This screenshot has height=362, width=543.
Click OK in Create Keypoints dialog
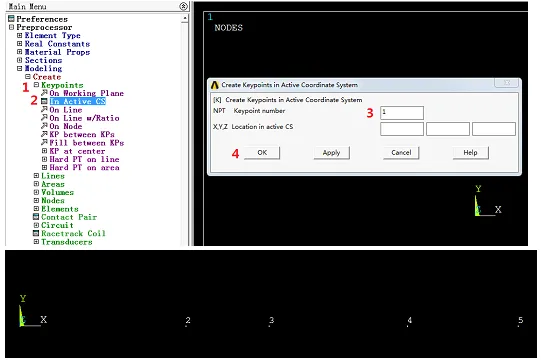pos(262,153)
